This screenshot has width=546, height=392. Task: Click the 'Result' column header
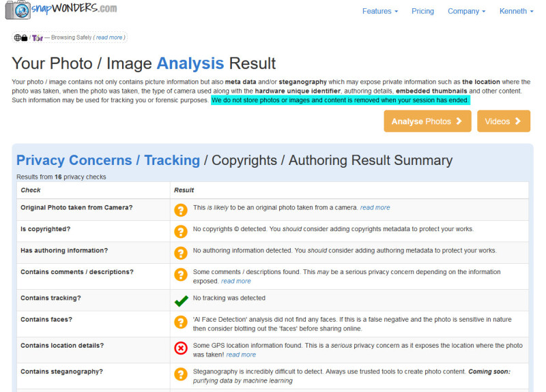184,190
